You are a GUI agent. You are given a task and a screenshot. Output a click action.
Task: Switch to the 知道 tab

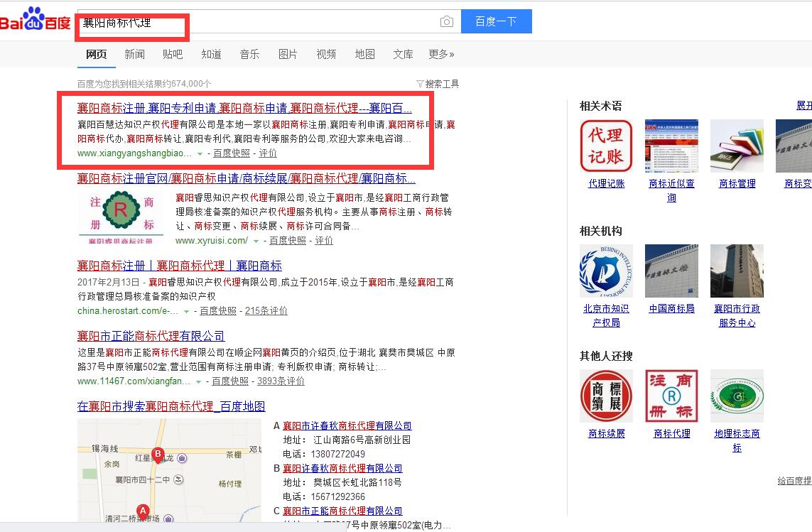[211, 54]
